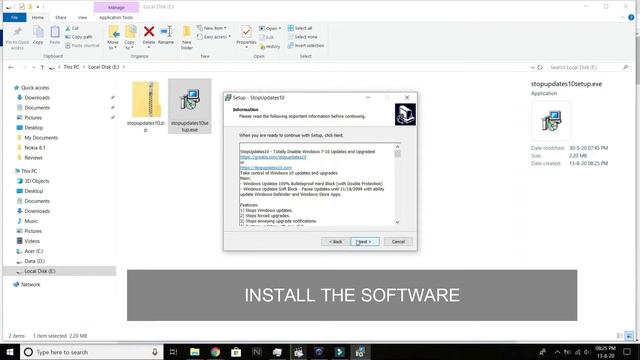Viewport: 640px width, 360px height.
Task: Click Paste shortcut in the ribbon
Action: point(82,45)
